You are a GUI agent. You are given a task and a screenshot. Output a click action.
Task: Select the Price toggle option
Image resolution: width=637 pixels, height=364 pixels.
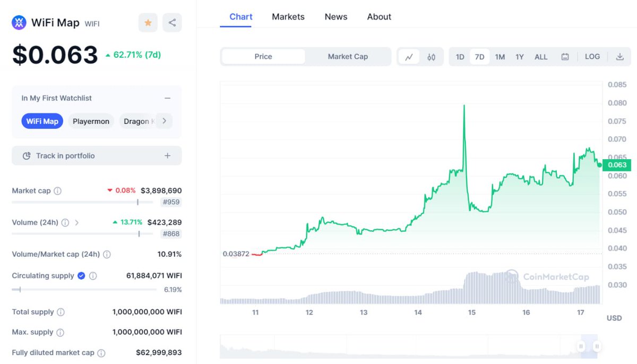click(x=263, y=56)
